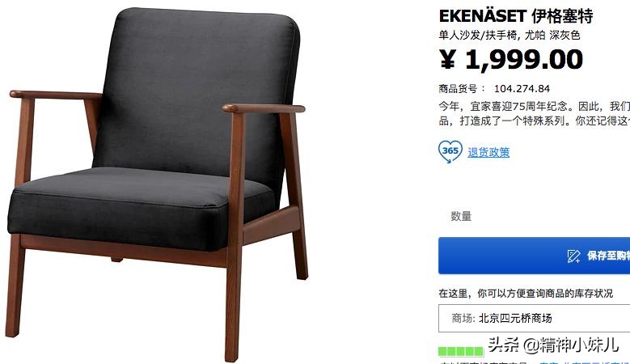
Task: Click the chair's right wooden armrest
Action: point(264,108)
